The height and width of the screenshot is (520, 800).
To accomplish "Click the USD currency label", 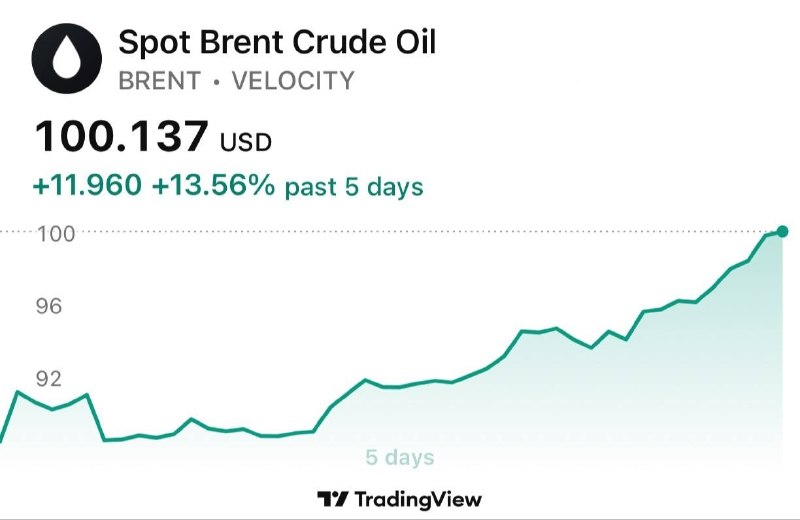I will (245, 142).
